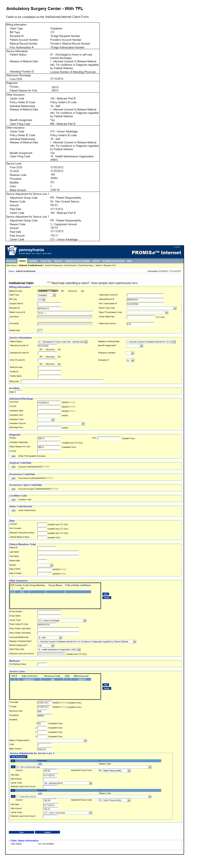Click Add link for Condition Code
The width and height of the screenshot is (200, 868).
point(13,500)
